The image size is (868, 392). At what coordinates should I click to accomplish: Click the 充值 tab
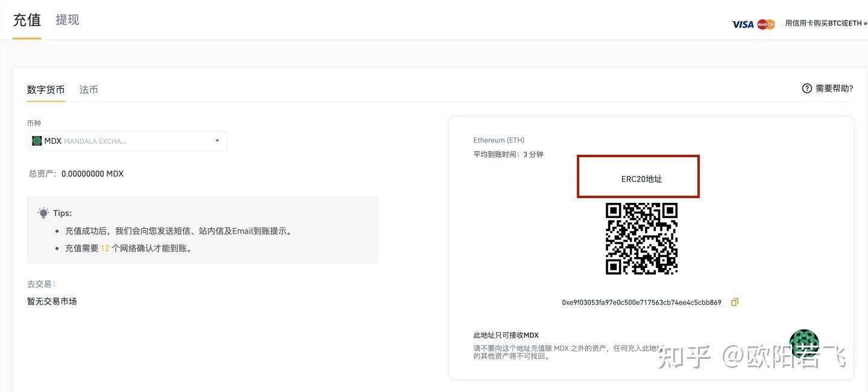27,19
